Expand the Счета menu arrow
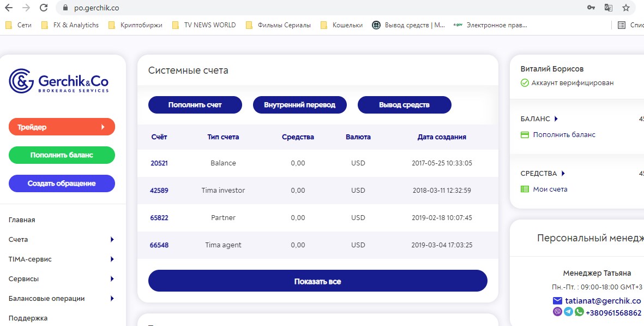 (x=112, y=240)
